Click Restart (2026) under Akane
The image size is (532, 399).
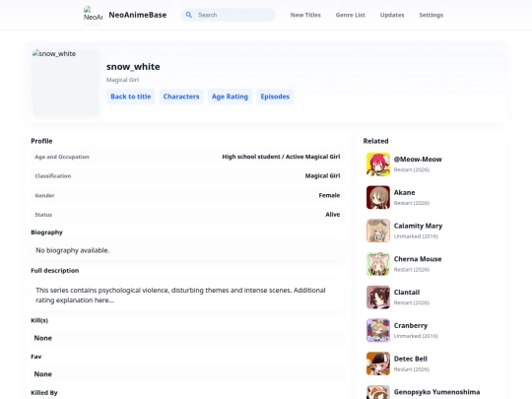point(411,203)
